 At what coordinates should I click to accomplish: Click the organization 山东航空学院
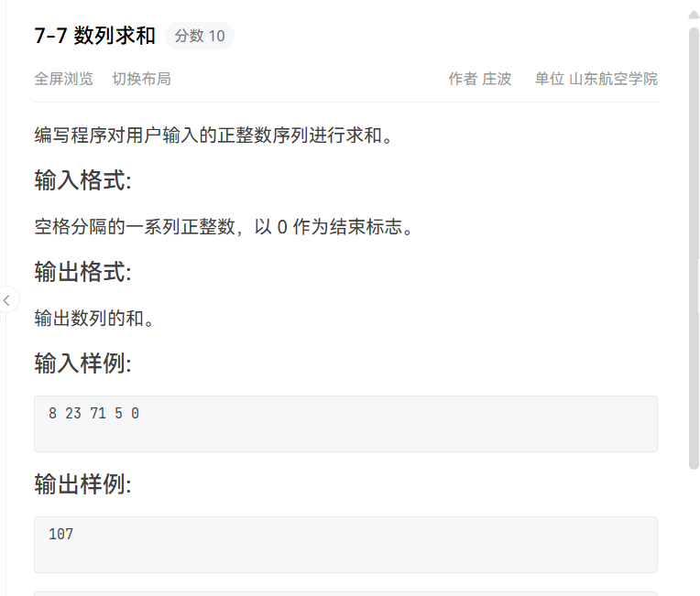click(x=613, y=79)
